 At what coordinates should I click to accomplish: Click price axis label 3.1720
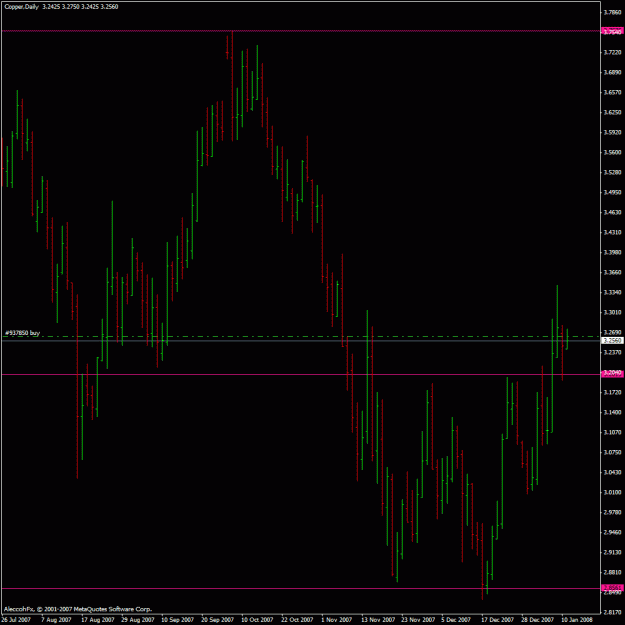click(612, 393)
